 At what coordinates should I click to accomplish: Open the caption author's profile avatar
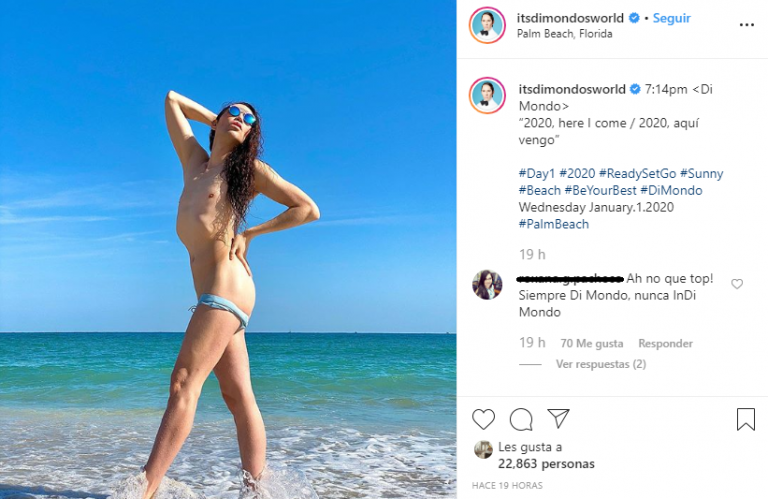coord(487,95)
